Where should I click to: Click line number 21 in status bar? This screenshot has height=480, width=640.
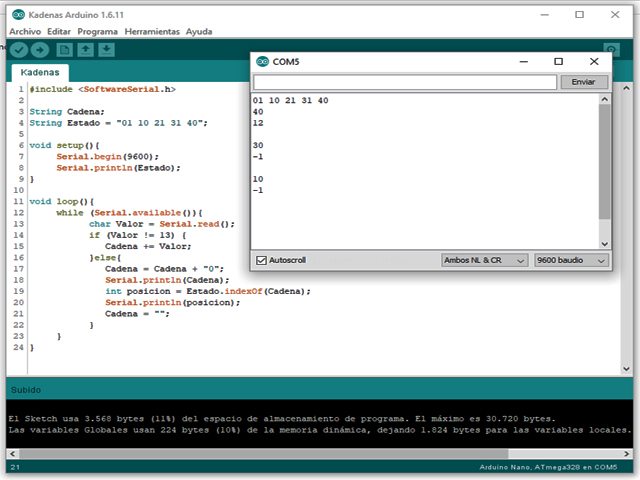15,467
